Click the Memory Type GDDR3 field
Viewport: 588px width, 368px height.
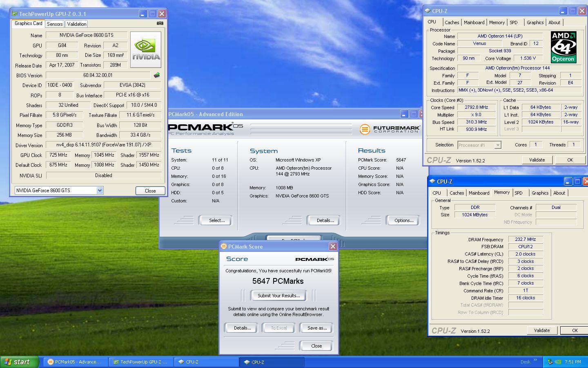65,125
